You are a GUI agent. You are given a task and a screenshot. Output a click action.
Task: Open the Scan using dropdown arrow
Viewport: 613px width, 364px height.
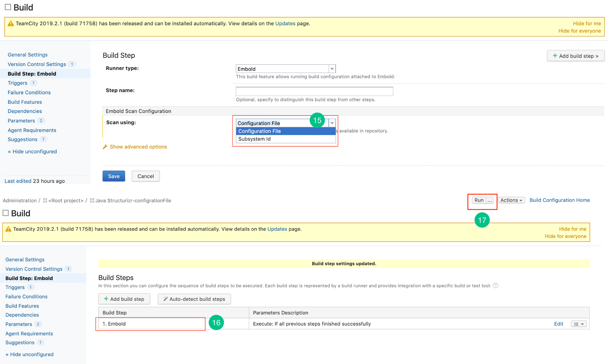(x=332, y=123)
